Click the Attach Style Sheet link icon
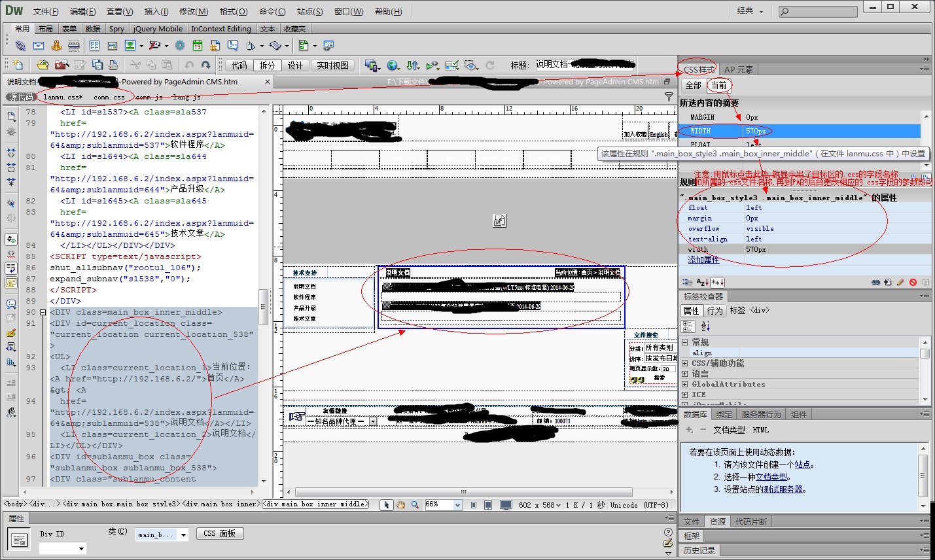 (x=875, y=283)
